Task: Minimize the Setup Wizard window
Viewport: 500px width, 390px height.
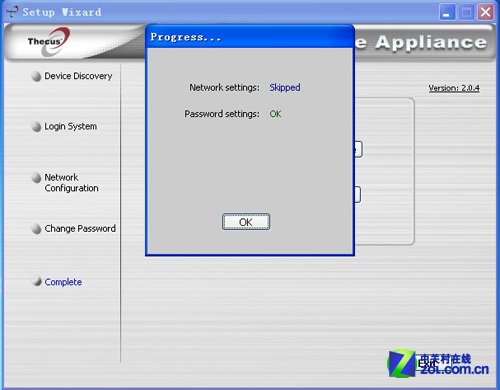Action: (x=447, y=13)
